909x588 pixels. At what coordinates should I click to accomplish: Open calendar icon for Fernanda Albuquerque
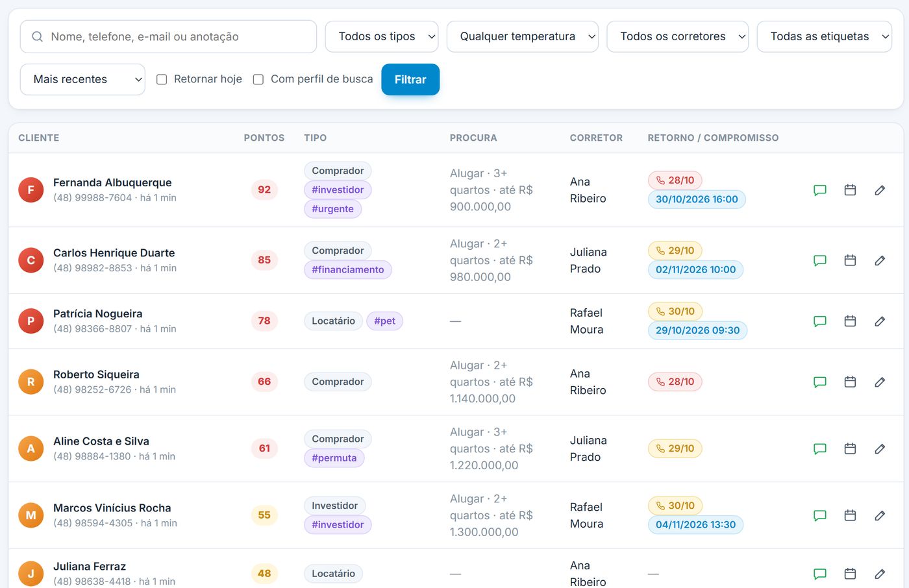pyautogui.click(x=850, y=190)
